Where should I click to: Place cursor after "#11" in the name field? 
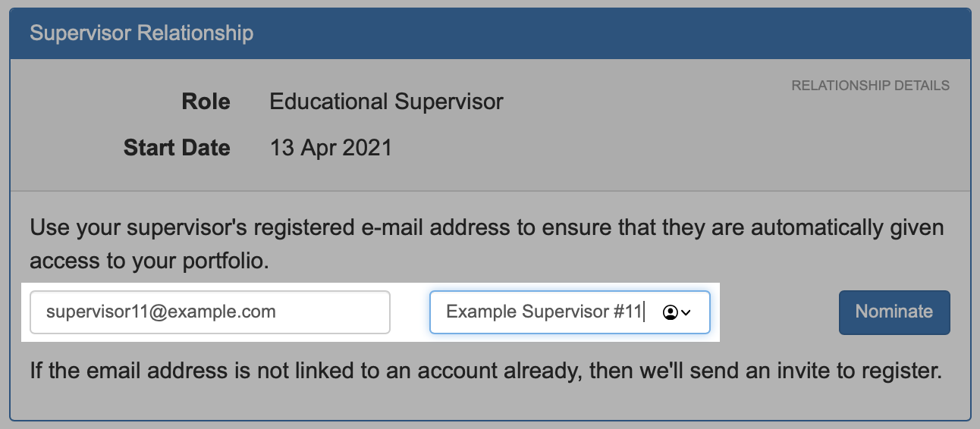643,312
